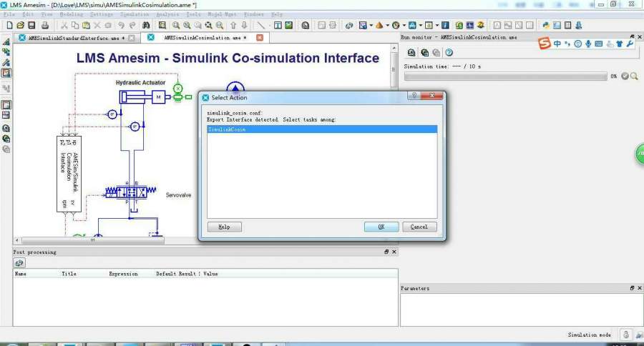The image size is (644, 346).
Task: Switch to Parameter mode in left sidebar
Action: tap(6, 62)
